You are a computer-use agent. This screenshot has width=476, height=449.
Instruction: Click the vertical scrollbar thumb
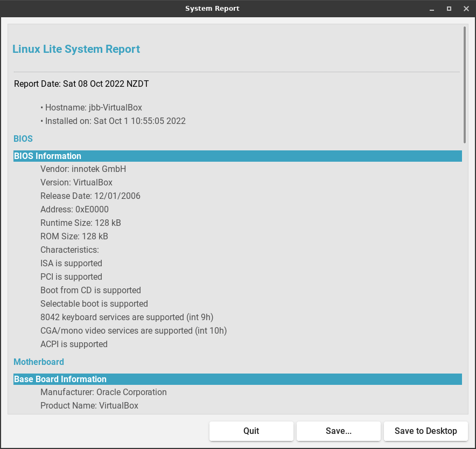[465, 85]
